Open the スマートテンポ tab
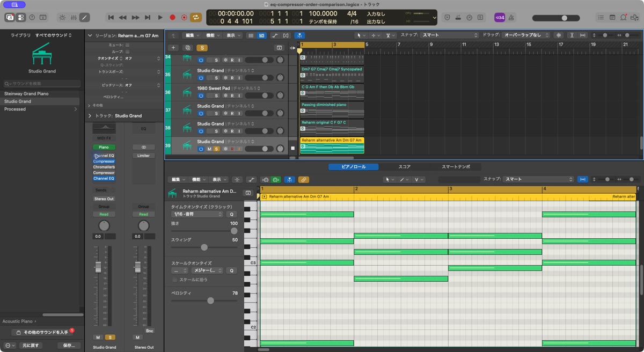 [x=456, y=167]
